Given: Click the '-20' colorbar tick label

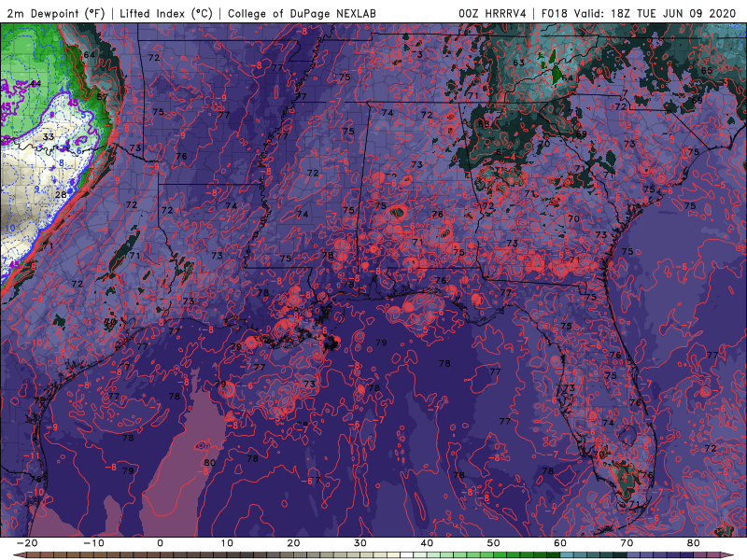Looking at the screenshot, I should pos(27,543).
